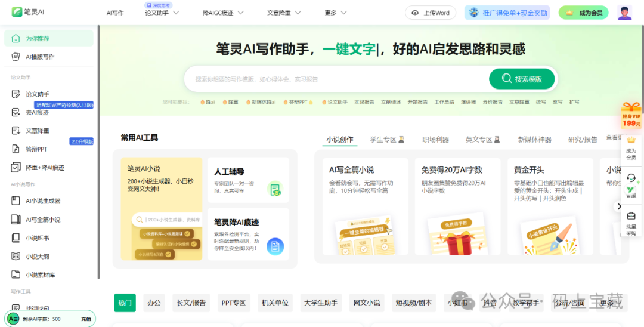Open 为你推荐 home icon in sidebar
The height and width of the screenshot is (327, 644).
(x=15, y=38)
